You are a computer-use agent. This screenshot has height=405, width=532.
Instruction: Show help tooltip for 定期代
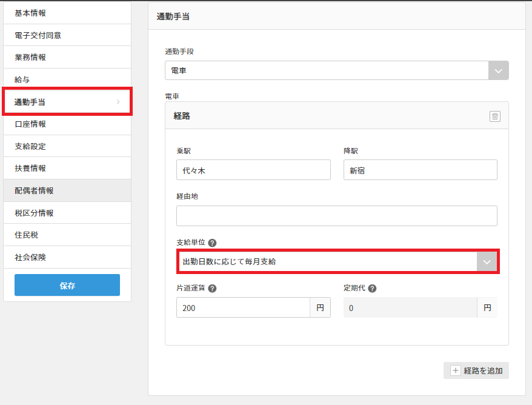coord(372,288)
